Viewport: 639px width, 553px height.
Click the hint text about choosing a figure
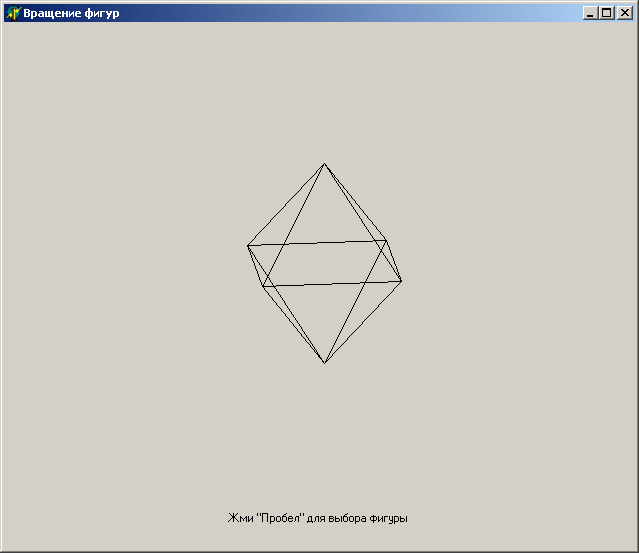318,518
